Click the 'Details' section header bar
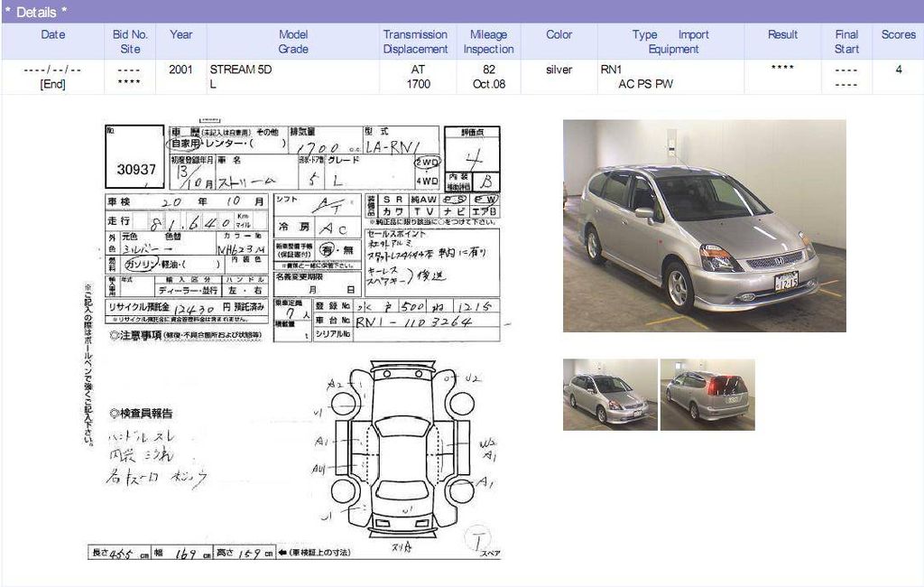 click(462, 12)
